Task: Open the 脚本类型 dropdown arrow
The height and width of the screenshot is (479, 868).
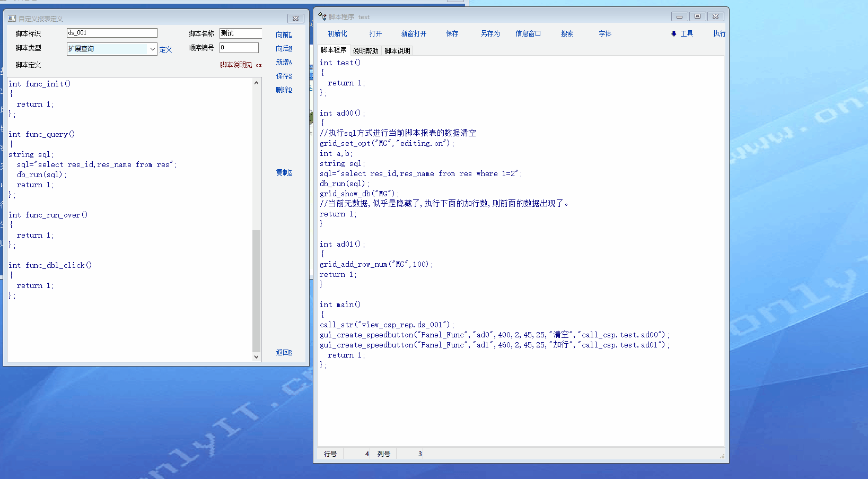Action: pyautogui.click(x=153, y=49)
